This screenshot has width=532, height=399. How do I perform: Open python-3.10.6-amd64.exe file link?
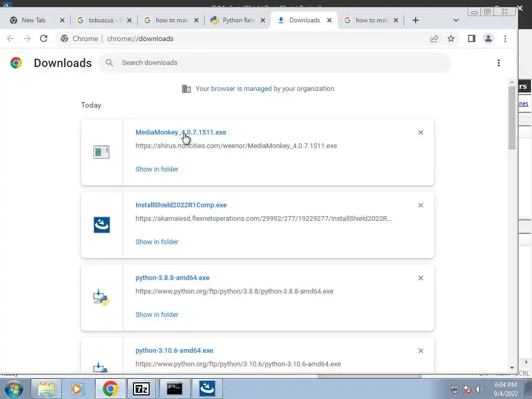point(175,351)
